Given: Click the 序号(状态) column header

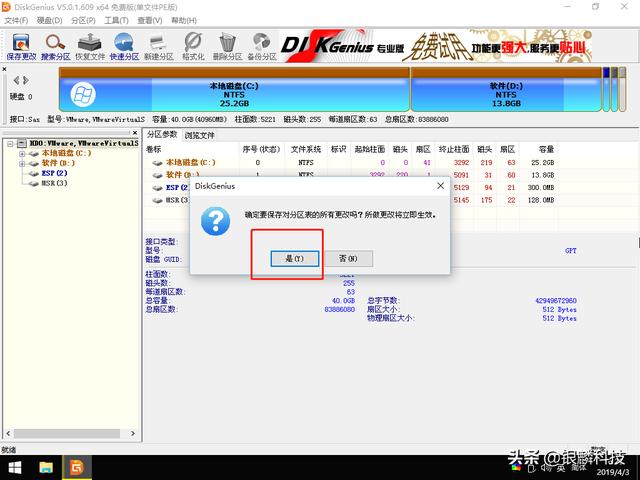Looking at the screenshot, I should point(261,149).
